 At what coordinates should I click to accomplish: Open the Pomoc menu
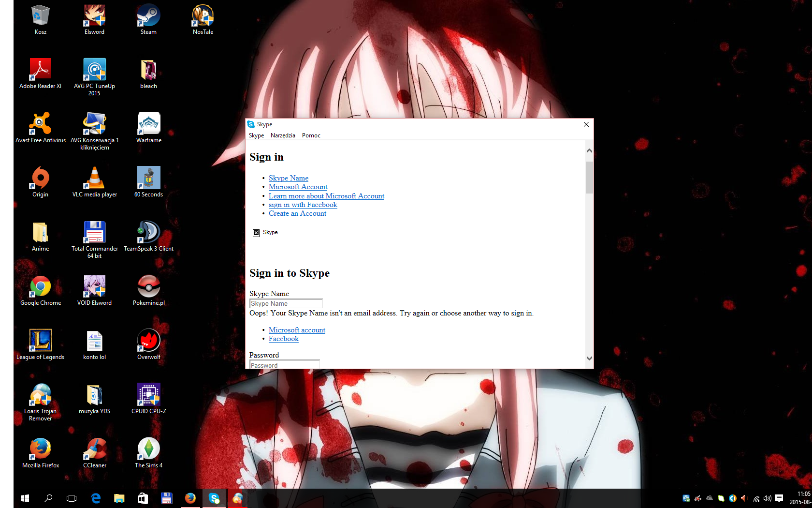pos(311,135)
